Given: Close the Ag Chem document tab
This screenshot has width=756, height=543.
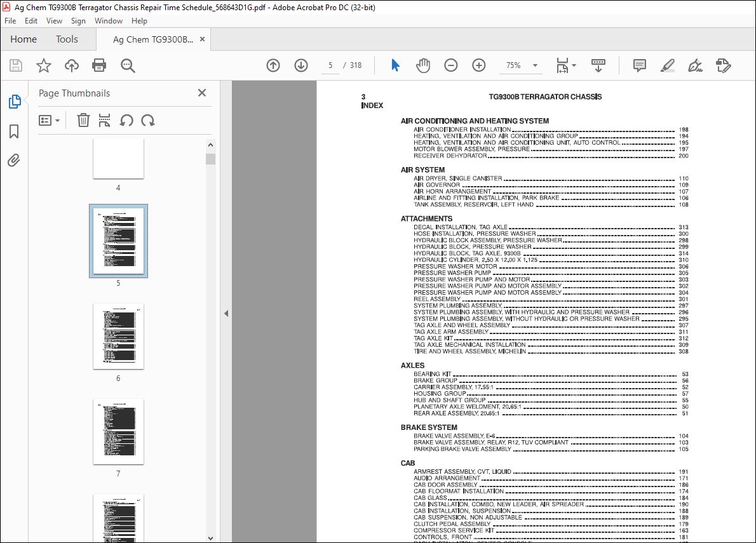Looking at the screenshot, I should pos(203,39).
